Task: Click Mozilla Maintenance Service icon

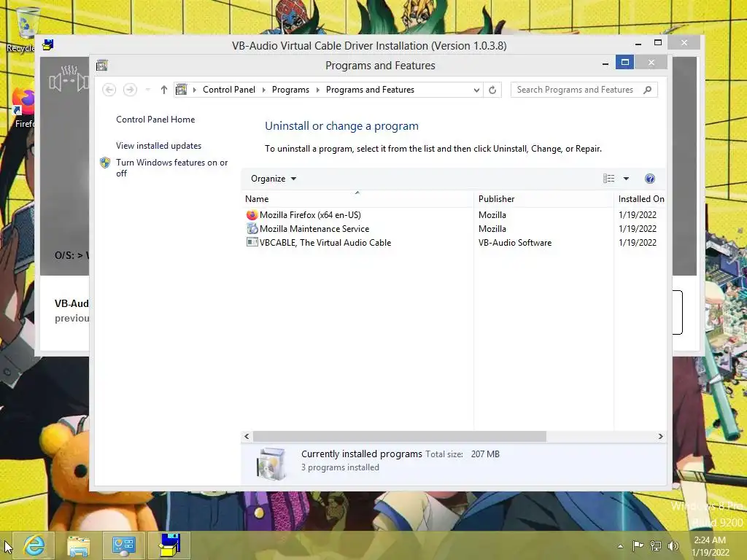Action: (252, 228)
